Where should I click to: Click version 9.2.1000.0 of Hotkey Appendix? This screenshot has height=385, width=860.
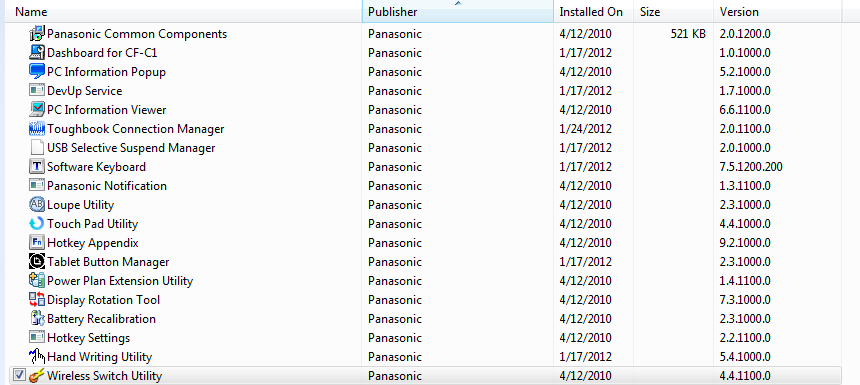[x=745, y=242]
